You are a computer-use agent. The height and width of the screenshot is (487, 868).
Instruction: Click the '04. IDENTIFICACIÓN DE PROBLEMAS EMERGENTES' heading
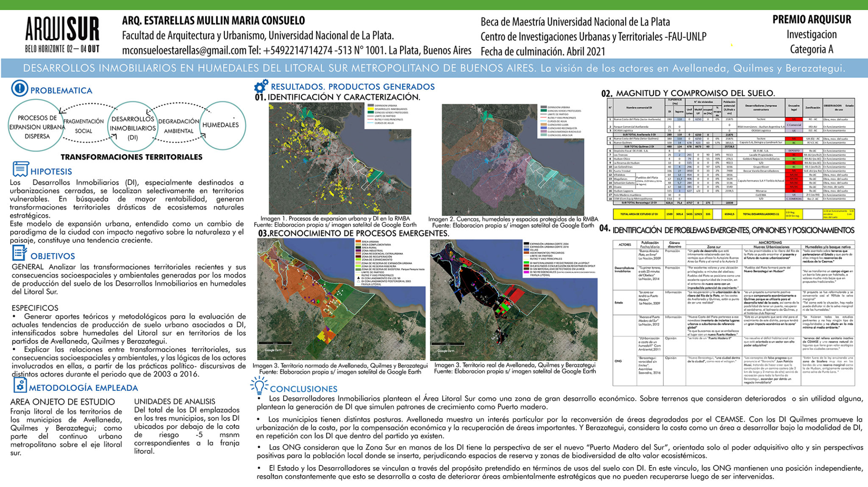(727, 230)
